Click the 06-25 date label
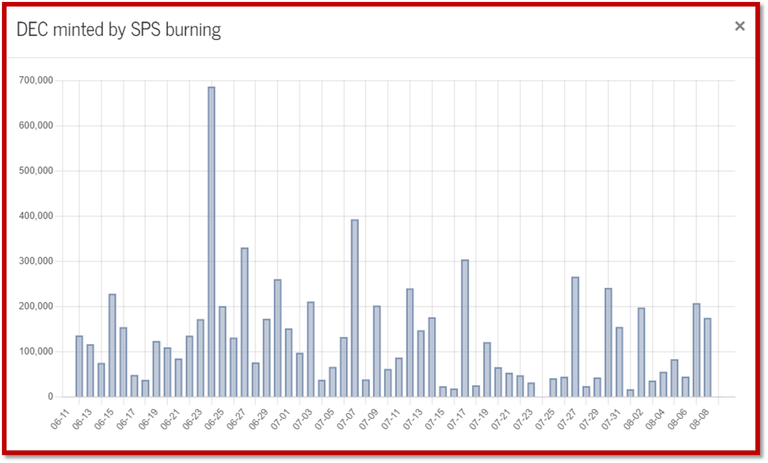The image size is (768, 463). (x=214, y=419)
